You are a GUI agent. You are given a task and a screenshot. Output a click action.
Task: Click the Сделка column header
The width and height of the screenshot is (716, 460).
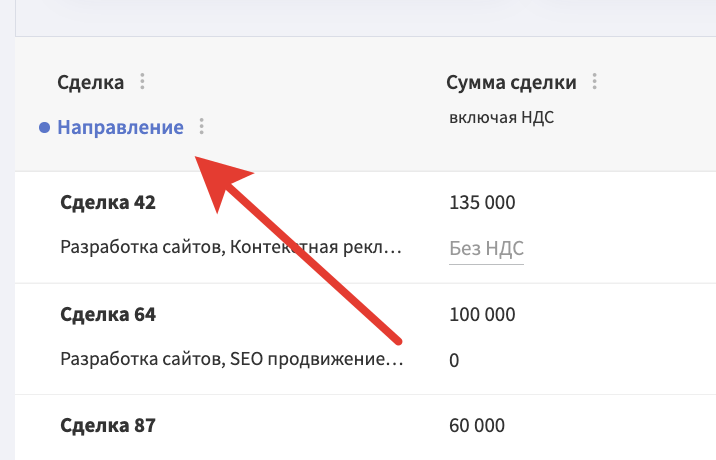coord(90,83)
